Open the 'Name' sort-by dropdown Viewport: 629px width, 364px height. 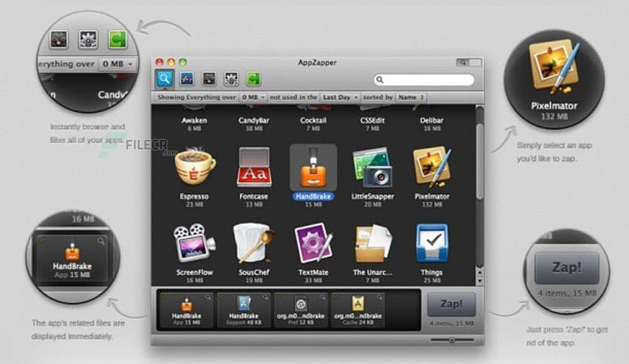tap(412, 98)
